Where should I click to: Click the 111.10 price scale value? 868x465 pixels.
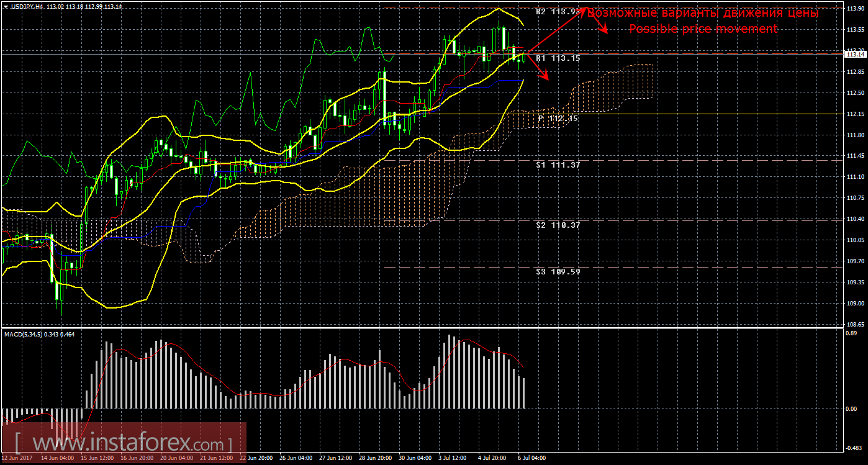point(856,177)
